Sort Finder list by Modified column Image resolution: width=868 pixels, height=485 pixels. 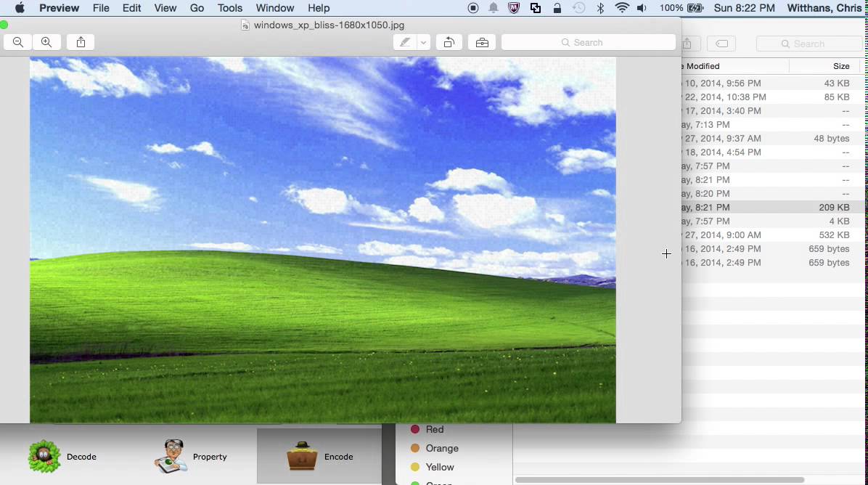point(735,66)
